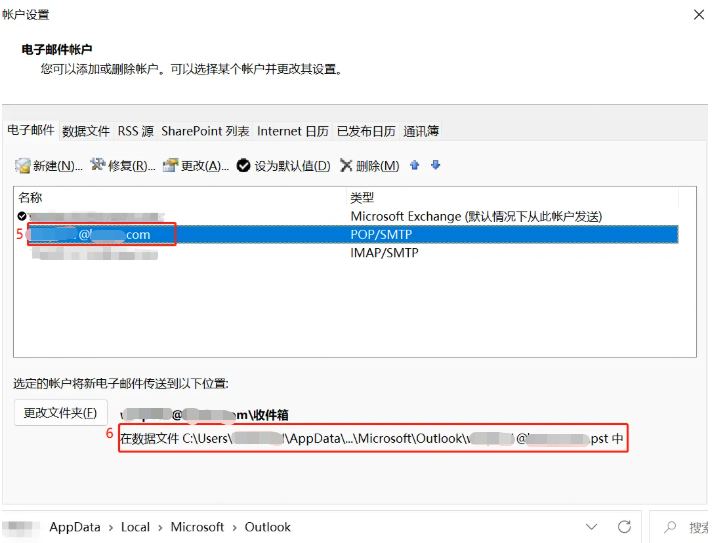This screenshot has height=543, width=718.
Task: Move account up with blue up arrow
Action: pyautogui.click(x=414, y=165)
